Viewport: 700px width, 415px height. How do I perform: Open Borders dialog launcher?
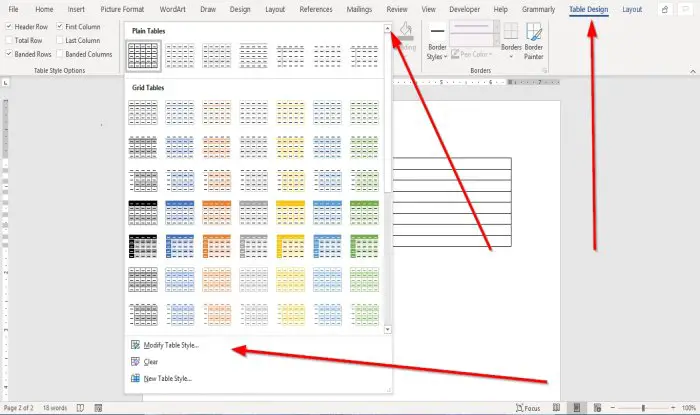click(x=545, y=71)
